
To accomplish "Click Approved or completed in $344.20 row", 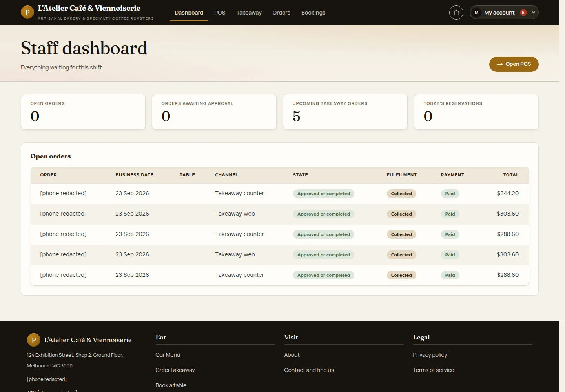I will tap(324, 194).
